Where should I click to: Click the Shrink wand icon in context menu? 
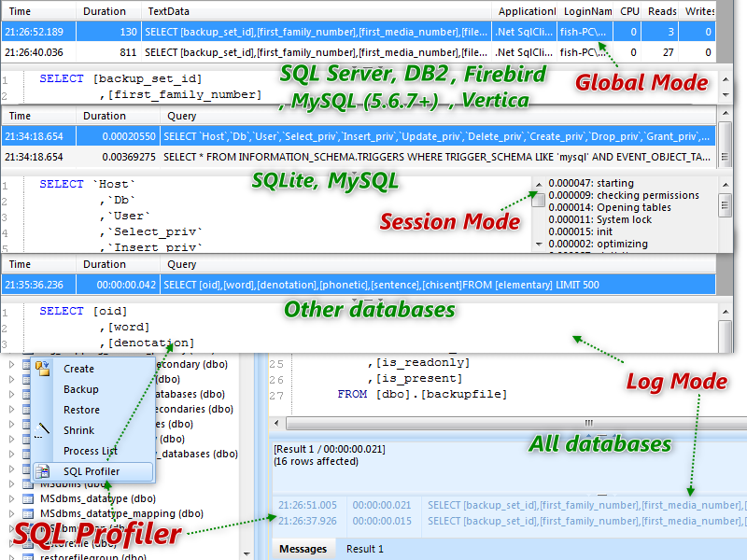click(x=42, y=430)
